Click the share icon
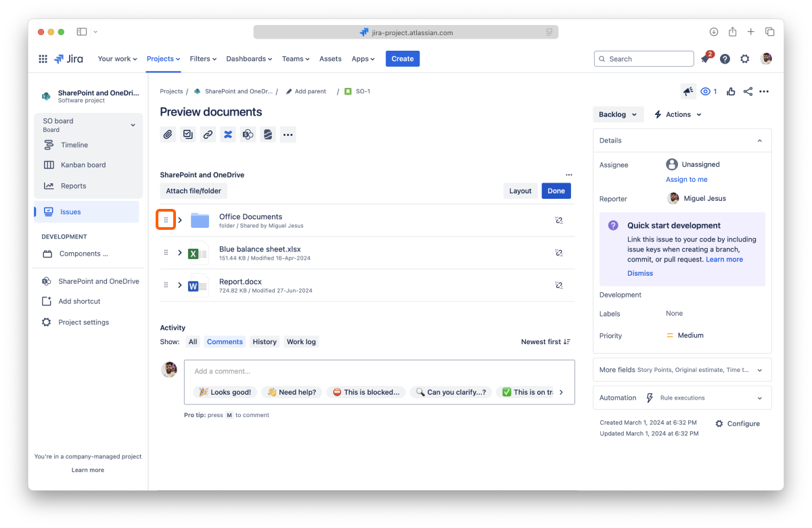The width and height of the screenshot is (812, 528). click(748, 92)
